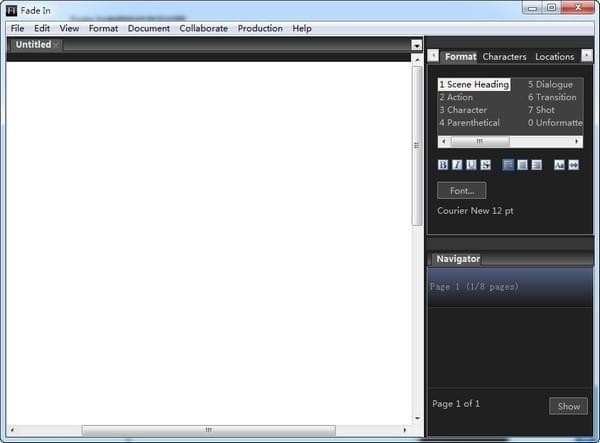Toggle italic formatting button

tap(457, 164)
